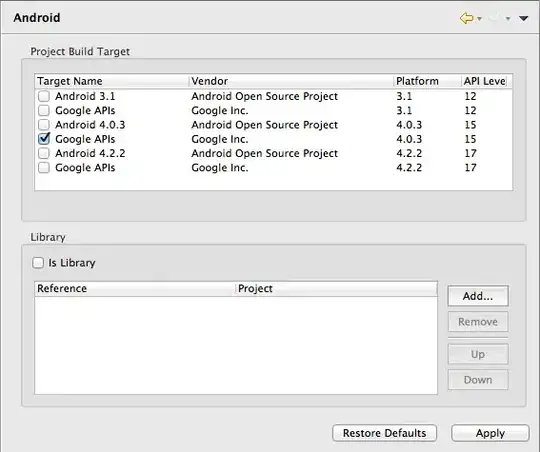
Task: Click the API Level column header
Action: 487,81
